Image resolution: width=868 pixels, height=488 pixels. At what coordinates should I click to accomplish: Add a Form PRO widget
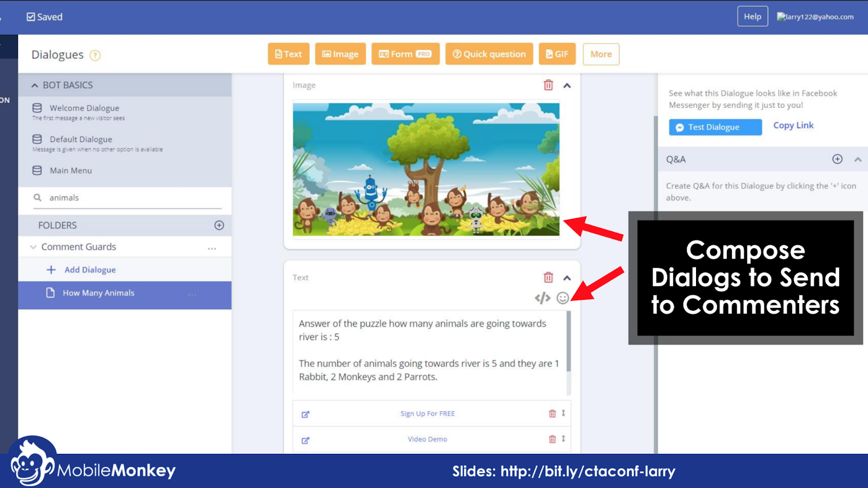[405, 54]
